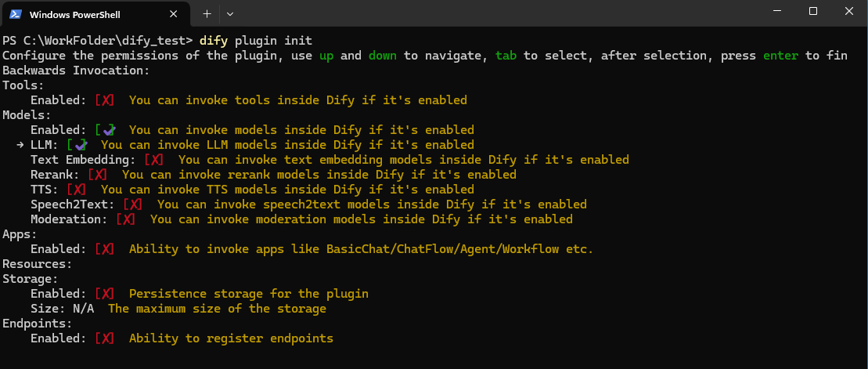
Task: Toggle the LLM checkmark
Action: tap(77, 145)
